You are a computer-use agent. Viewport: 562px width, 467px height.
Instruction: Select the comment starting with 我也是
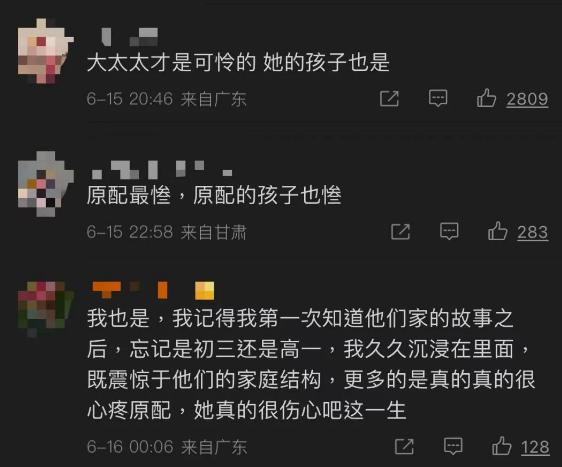click(311, 364)
